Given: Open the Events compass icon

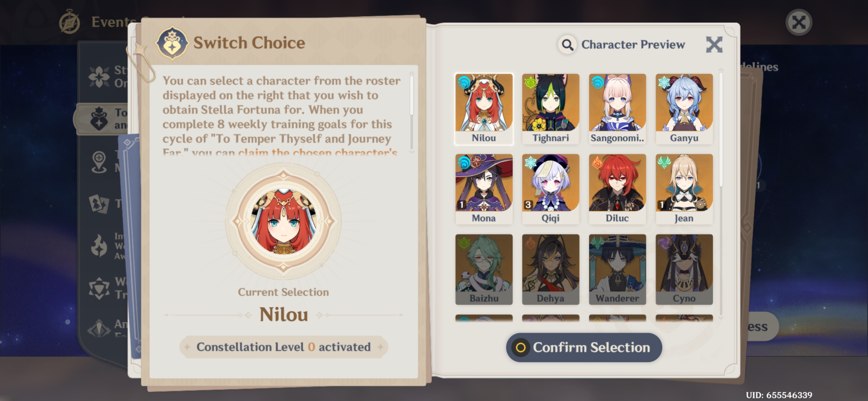Looking at the screenshot, I should pos(69,22).
